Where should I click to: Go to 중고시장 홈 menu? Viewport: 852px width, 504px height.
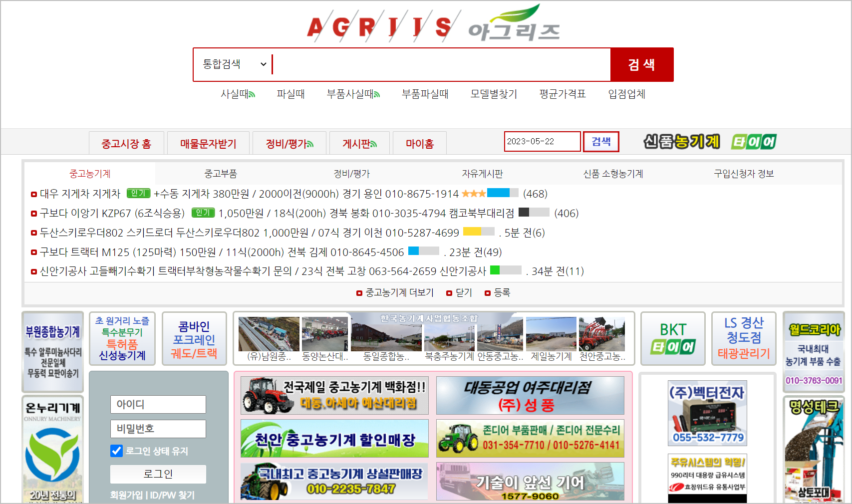pos(126,143)
